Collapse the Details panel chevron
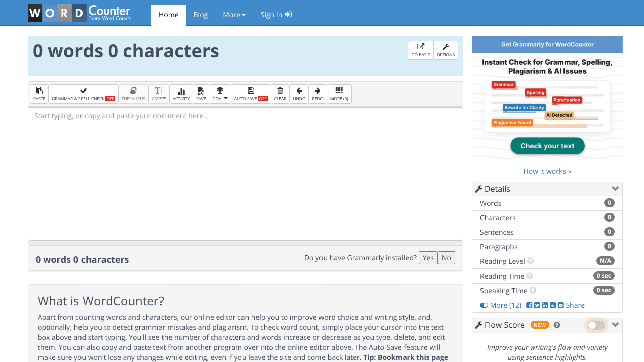Viewport: 644px width, 362px height. (615, 189)
